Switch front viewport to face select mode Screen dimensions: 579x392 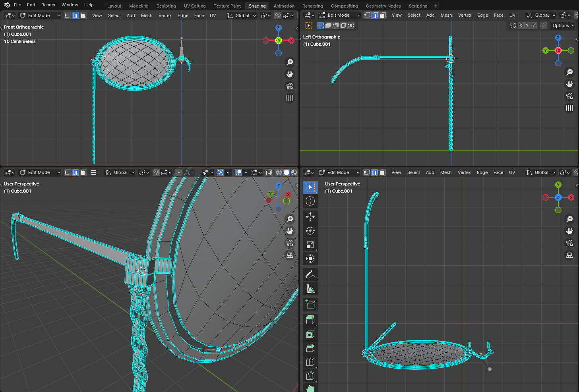coord(83,15)
